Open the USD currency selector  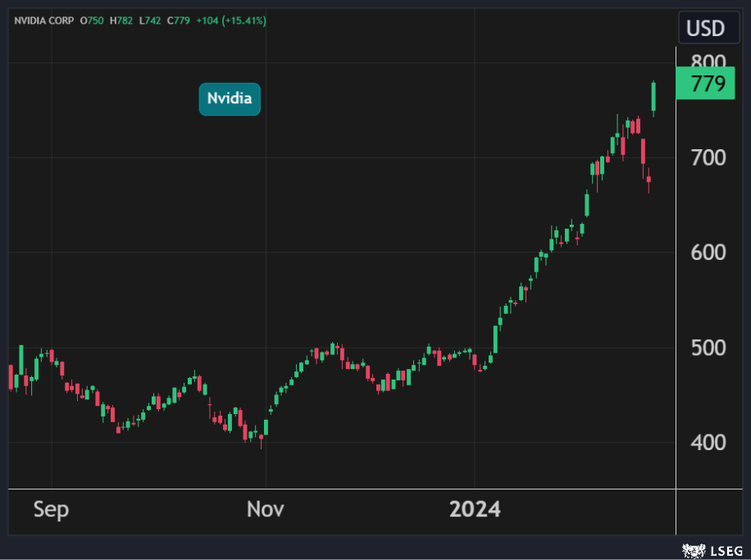(705, 29)
